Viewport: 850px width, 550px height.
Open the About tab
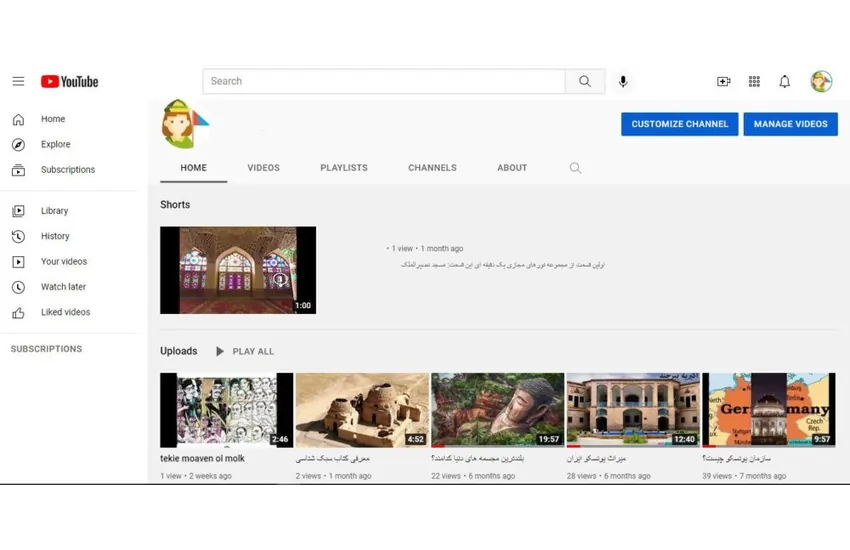click(x=512, y=168)
